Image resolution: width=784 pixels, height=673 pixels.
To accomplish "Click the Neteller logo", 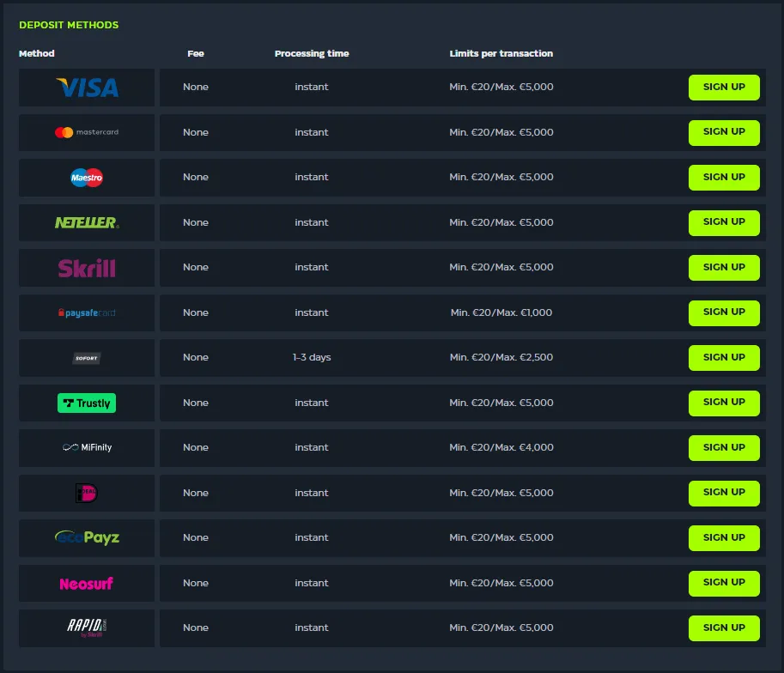I will pos(87,222).
